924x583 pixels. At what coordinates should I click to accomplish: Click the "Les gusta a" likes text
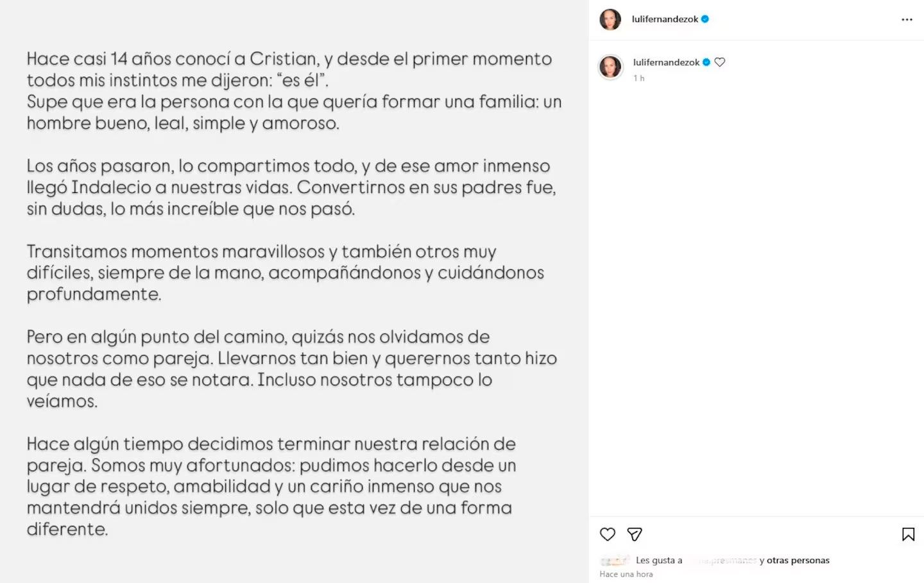659,561
